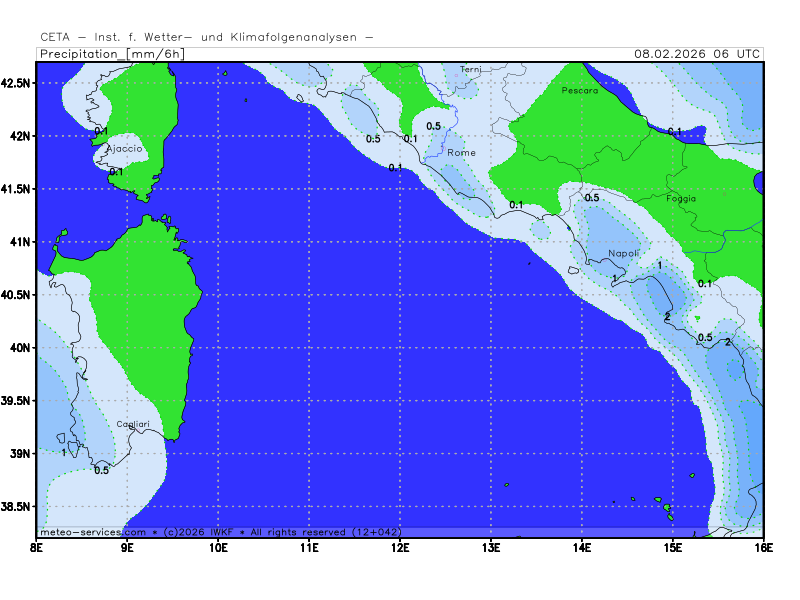
Task: Click the Terni city label
Action: click(470, 69)
